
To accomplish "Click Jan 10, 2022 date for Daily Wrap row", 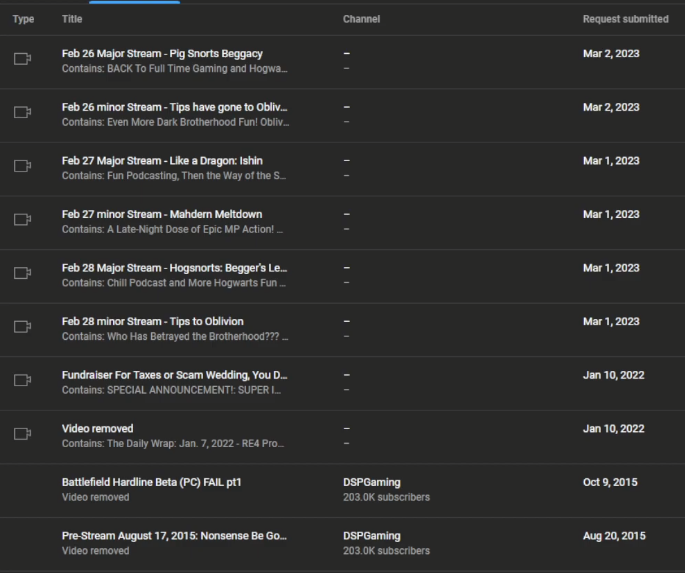I will point(613,428).
